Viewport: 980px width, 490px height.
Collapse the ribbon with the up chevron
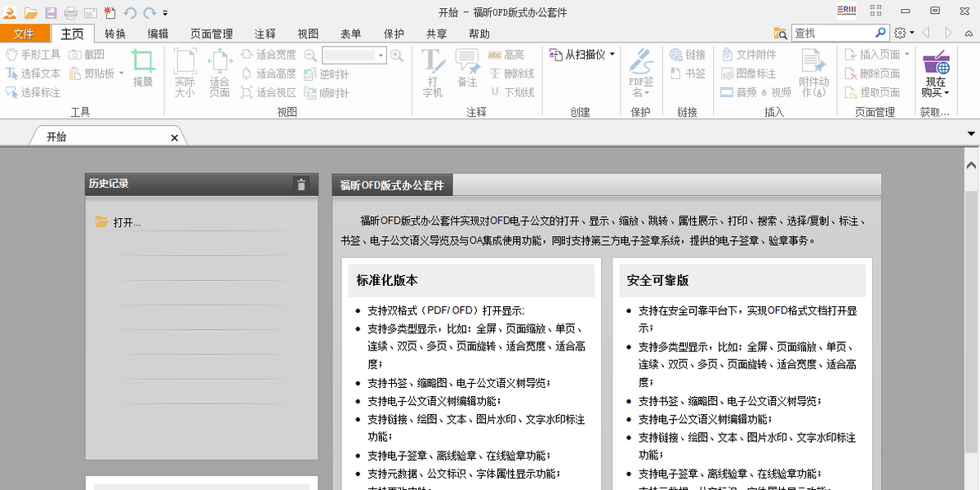pos(969,33)
